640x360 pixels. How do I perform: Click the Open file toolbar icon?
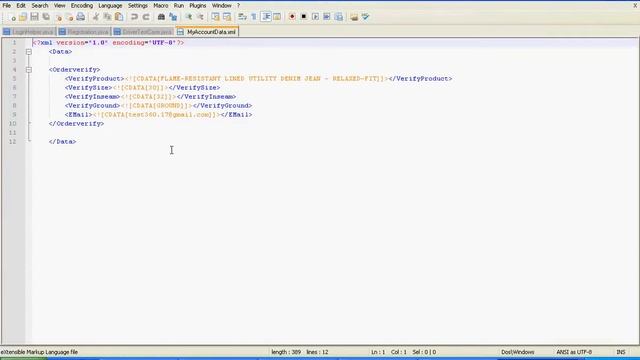click(x=23, y=17)
